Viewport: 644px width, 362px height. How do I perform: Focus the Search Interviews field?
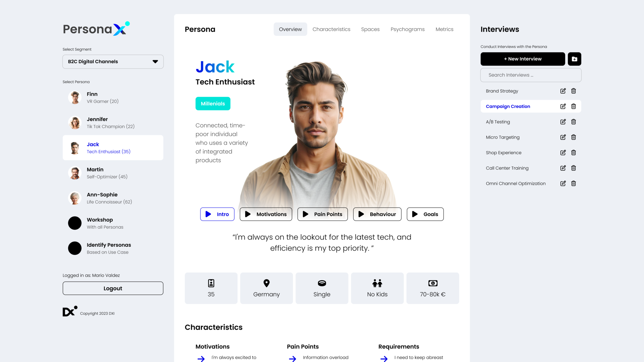(x=531, y=75)
